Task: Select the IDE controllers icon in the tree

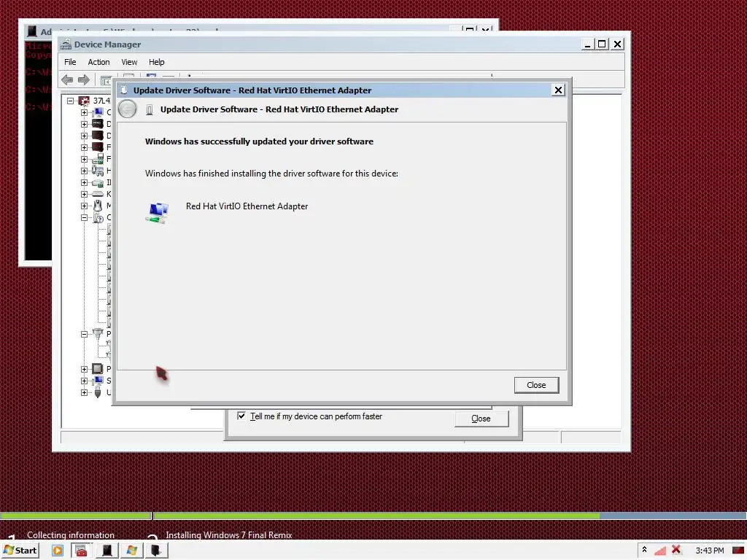Action: tap(98, 182)
